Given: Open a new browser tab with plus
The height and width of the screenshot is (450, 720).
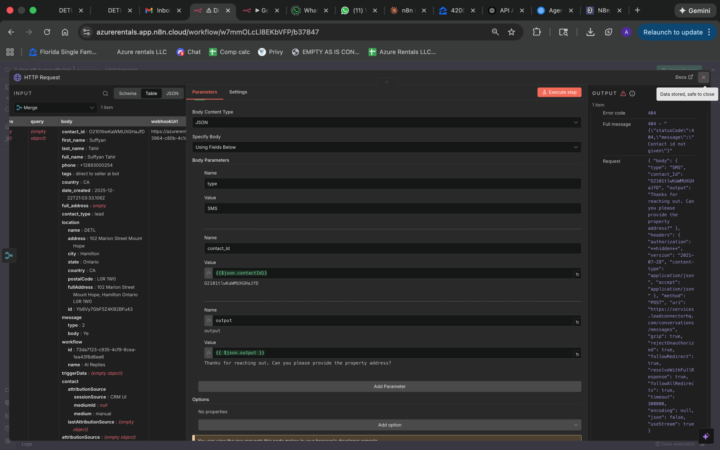Looking at the screenshot, I should (637, 10).
